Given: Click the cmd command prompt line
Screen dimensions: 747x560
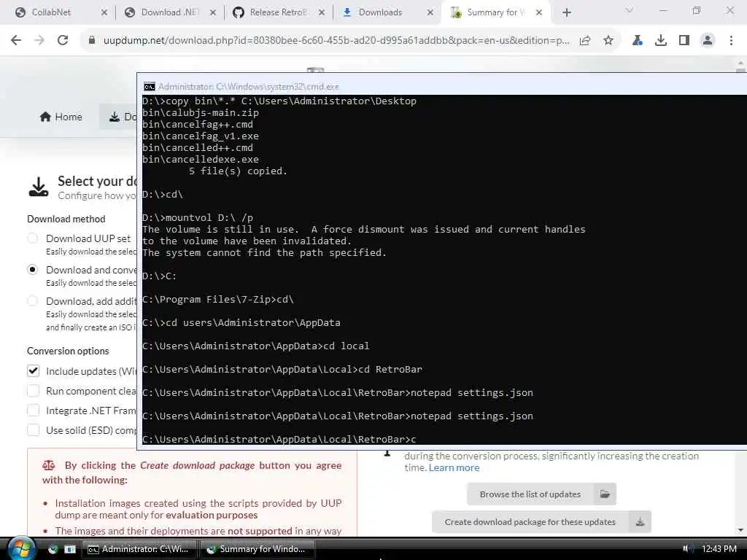Looking at the screenshot, I should tap(279, 439).
